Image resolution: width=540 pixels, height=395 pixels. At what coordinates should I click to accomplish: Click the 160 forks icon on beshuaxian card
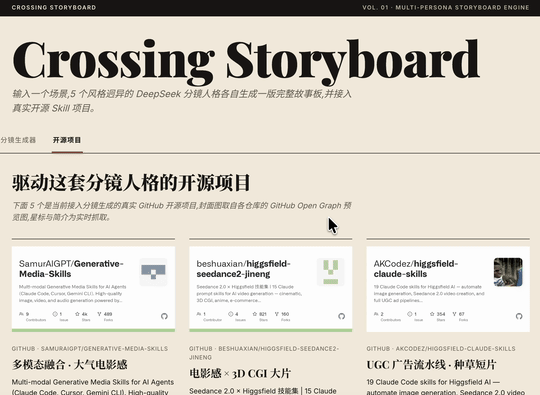(277, 314)
